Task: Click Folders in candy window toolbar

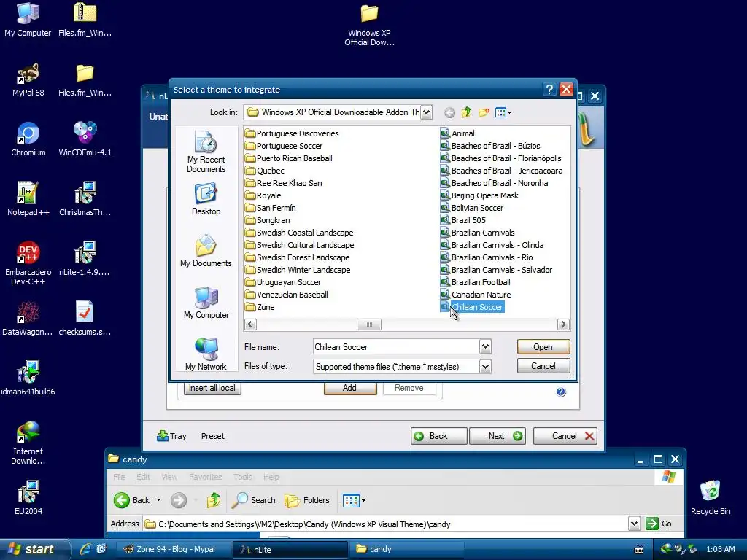Action: pyautogui.click(x=307, y=500)
